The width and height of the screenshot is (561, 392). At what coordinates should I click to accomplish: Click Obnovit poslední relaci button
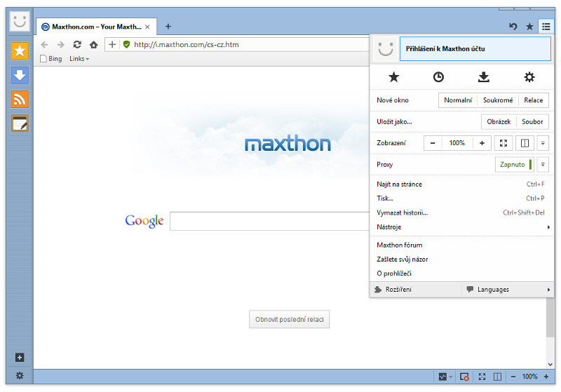coord(289,319)
